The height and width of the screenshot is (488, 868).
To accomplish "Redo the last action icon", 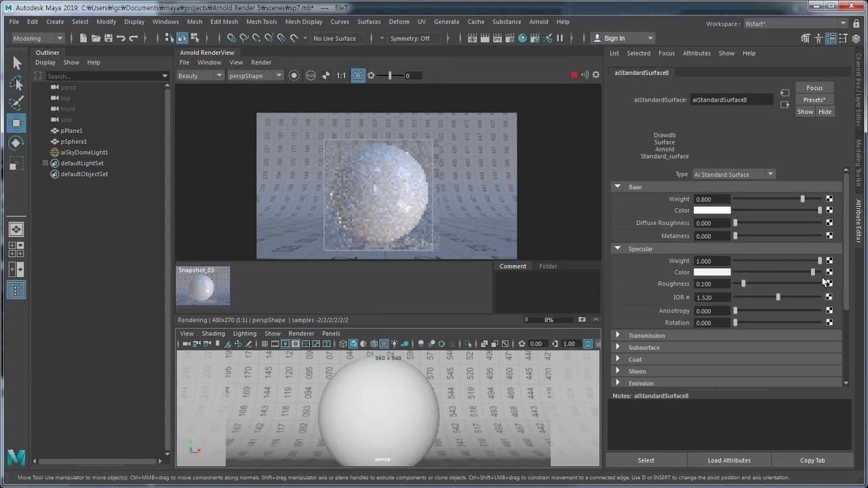I will coord(134,38).
